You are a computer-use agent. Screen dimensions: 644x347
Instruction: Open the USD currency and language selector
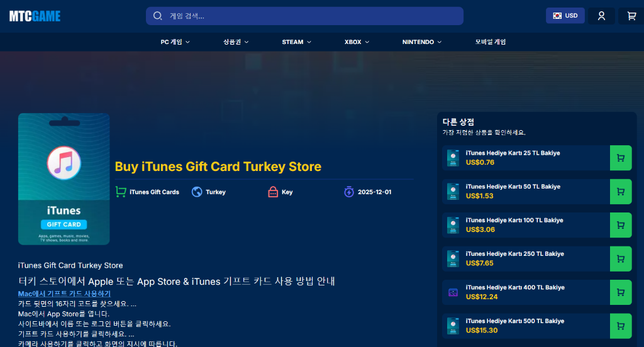point(565,16)
